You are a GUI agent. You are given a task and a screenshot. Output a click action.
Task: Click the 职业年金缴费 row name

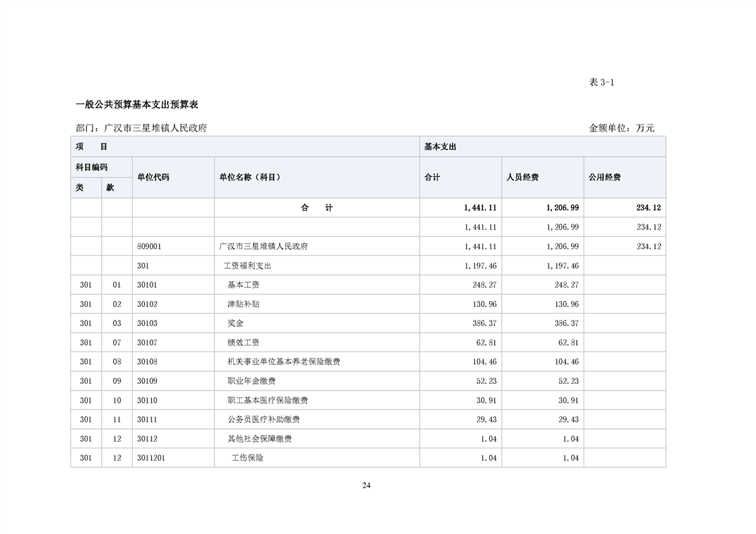(x=251, y=380)
